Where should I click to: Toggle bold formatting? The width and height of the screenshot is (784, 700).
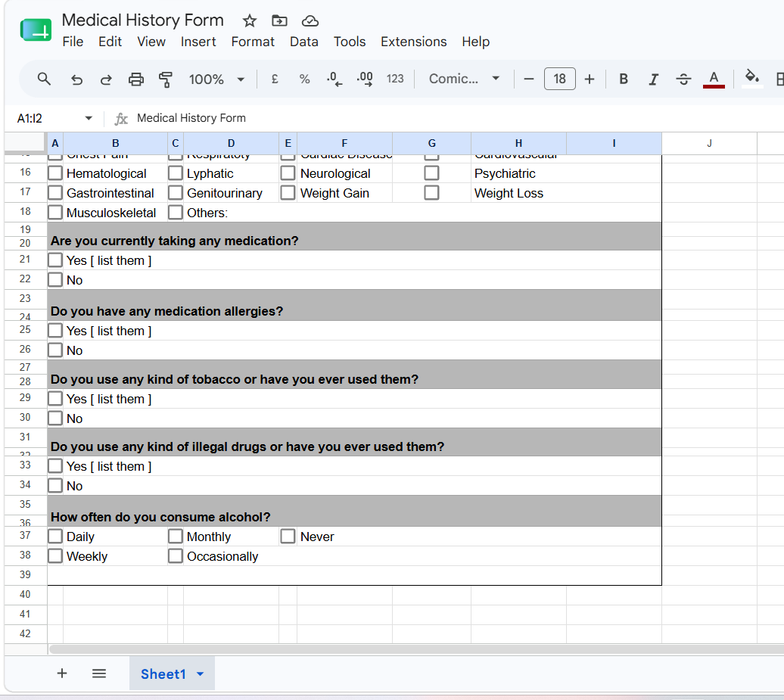coord(624,79)
